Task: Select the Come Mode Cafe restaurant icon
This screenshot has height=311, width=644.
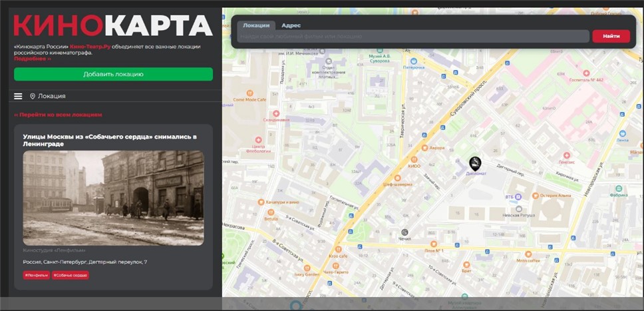Action: 249,93
